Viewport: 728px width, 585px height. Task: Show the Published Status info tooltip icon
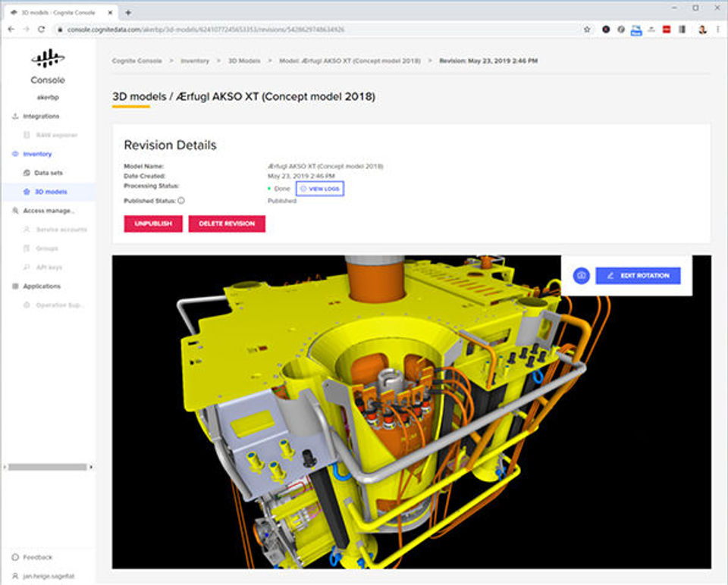click(x=181, y=200)
